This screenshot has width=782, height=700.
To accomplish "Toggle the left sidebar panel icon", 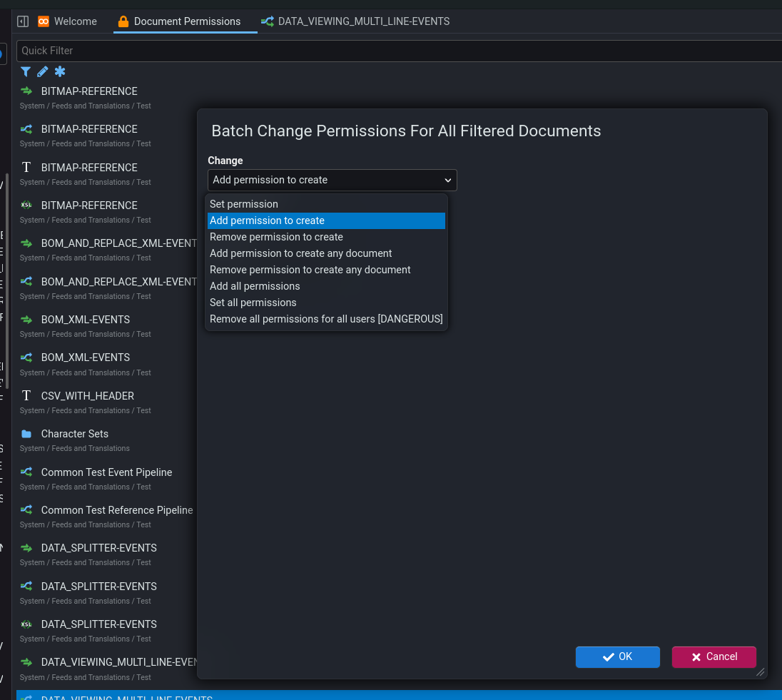I will point(23,21).
